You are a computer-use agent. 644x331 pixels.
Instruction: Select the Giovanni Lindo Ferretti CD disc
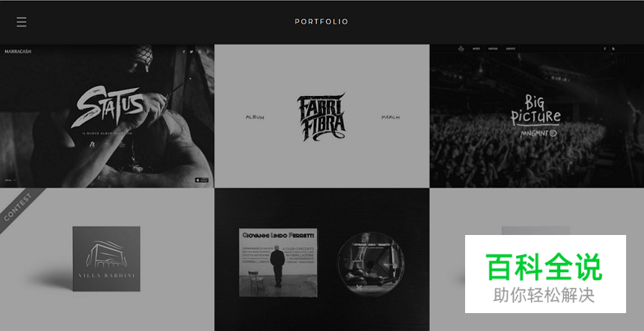[x=371, y=264]
